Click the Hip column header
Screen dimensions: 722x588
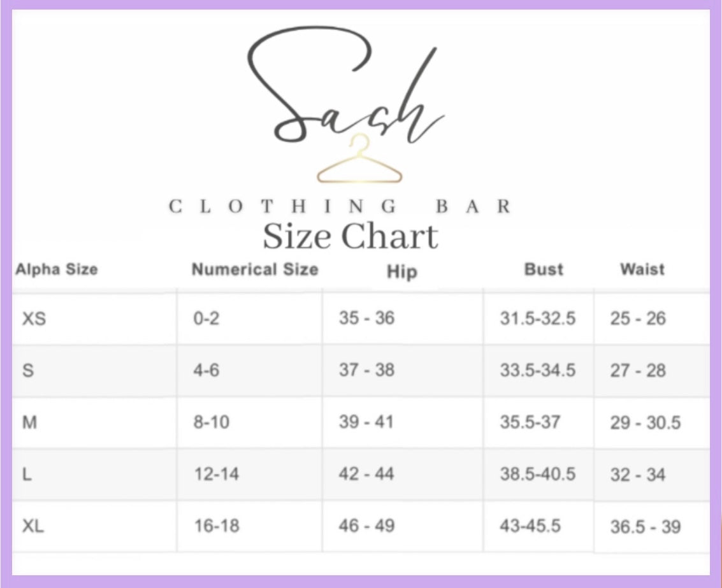pyautogui.click(x=401, y=272)
